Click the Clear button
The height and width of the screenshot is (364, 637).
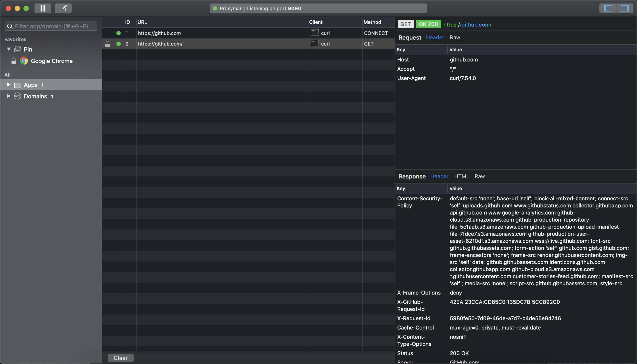click(121, 358)
